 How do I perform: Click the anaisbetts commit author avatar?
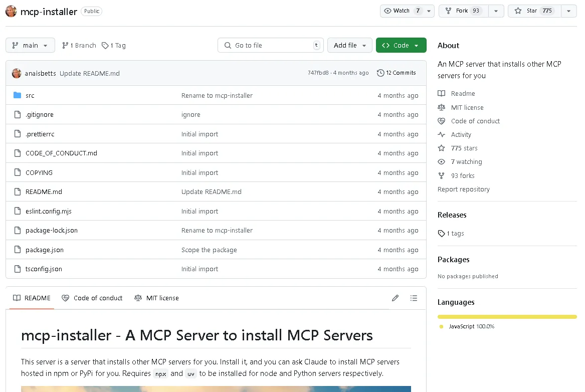(x=17, y=73)
